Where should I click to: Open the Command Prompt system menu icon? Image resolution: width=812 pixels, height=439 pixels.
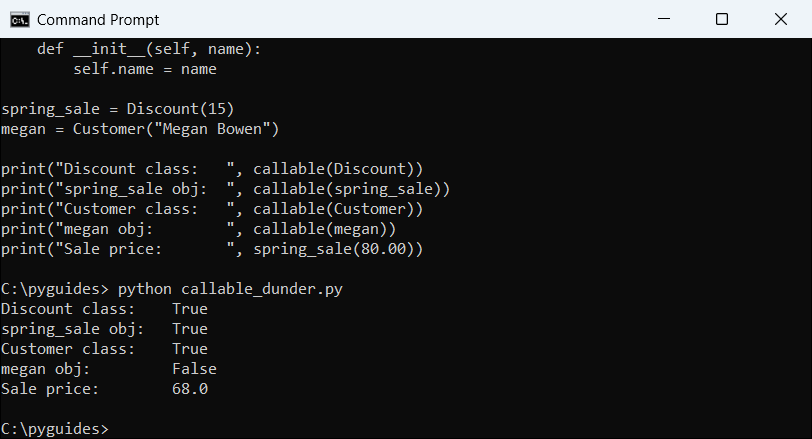20,20
